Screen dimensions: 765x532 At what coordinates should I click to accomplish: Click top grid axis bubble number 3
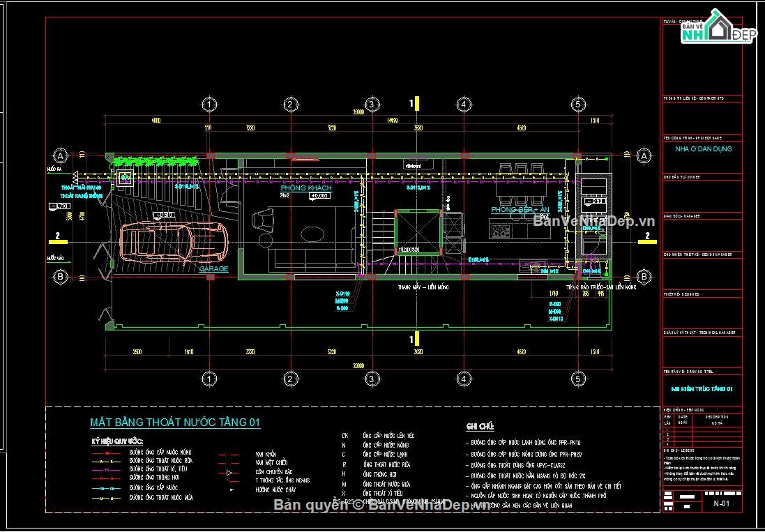(371, 104)
